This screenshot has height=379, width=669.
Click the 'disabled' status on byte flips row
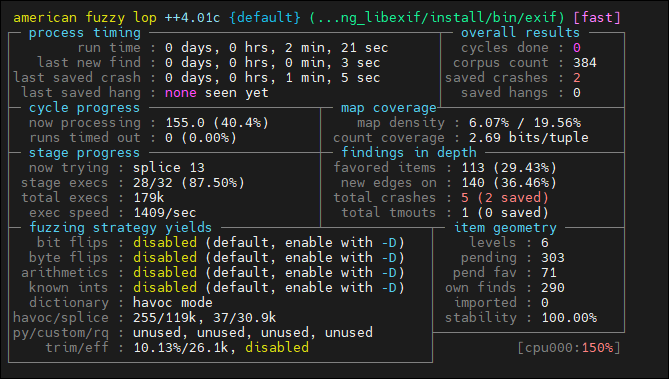(x=165, y=258)
